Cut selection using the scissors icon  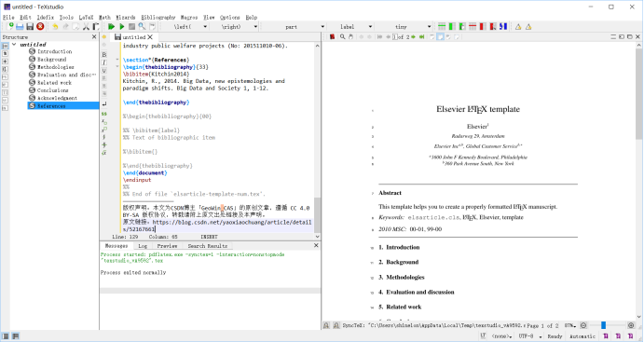pos(86,27)
